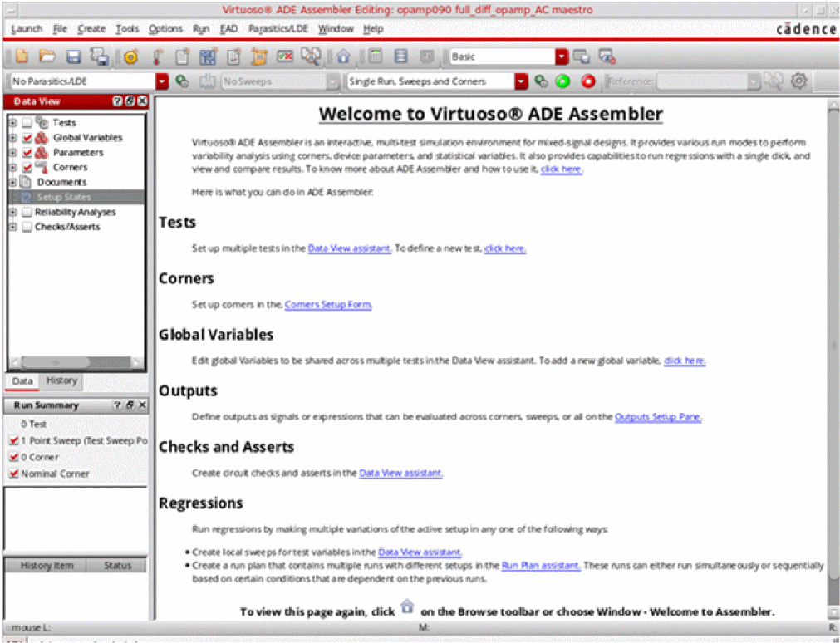840x643 pixels.
Task: Click the Status column header
Action: [118, 565]
